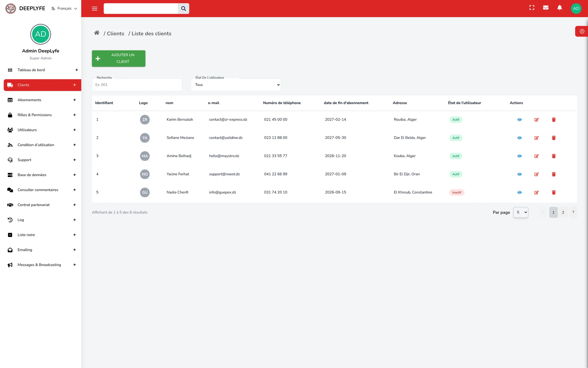Image resolution: width=588 pixels, height=368 pixels.
Task: Delete Nadia Cherifi's record
Action: tap(554, 193)
